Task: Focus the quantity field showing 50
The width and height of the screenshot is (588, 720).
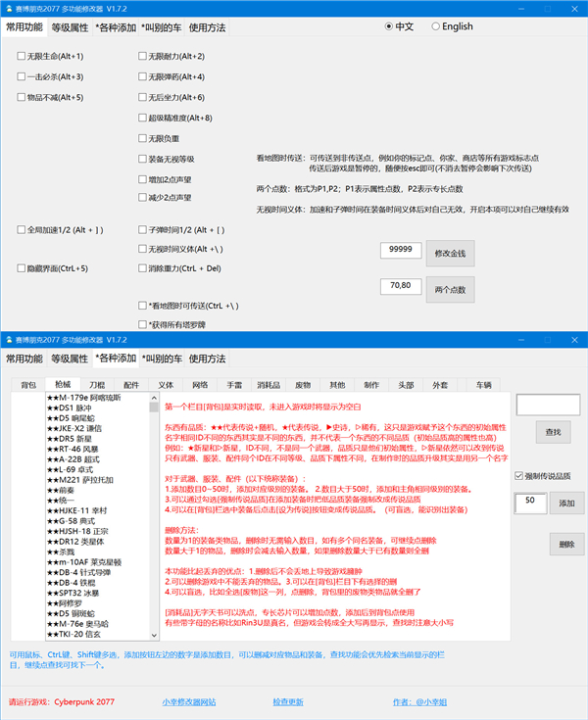Action: pyautogui.click(x=530, y=504)
